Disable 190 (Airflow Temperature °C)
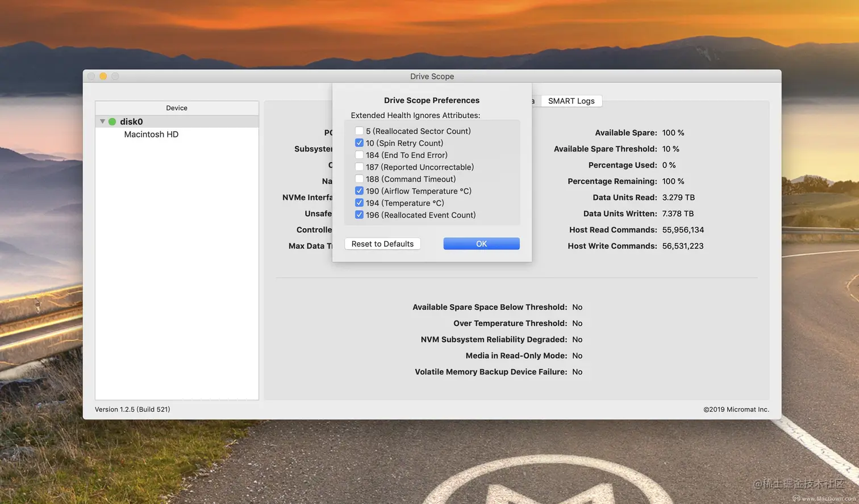This screenshot has width=859, height=504. point(359,191)
